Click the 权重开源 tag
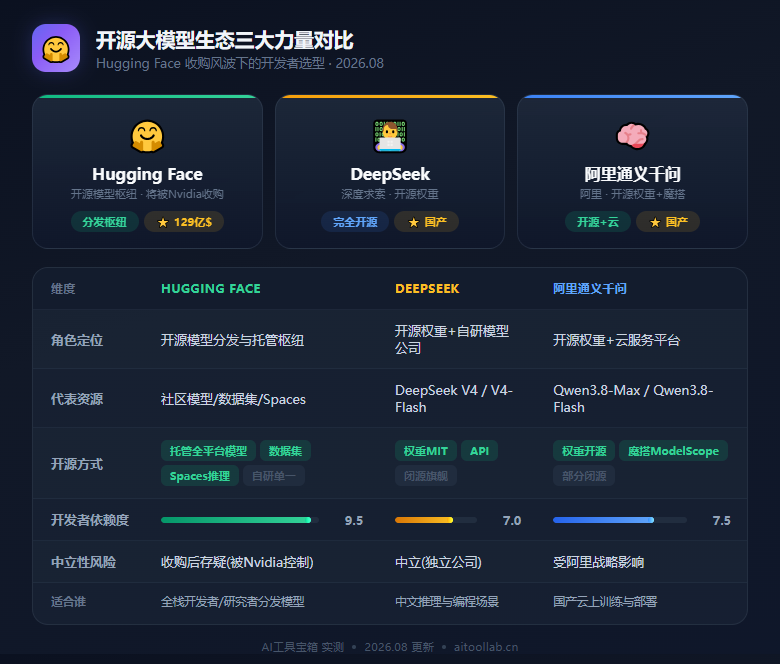This screenshot has width=780, height=664. [584, 451]
